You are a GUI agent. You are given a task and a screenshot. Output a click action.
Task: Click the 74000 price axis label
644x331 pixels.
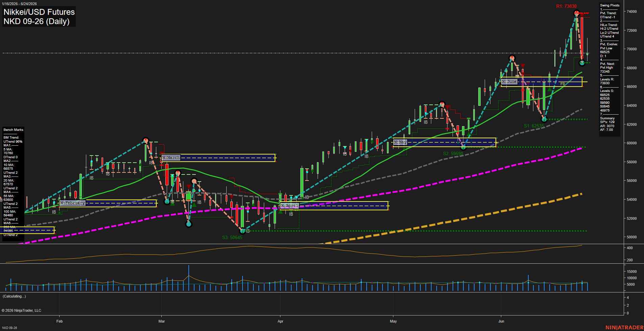click(632, 11)
